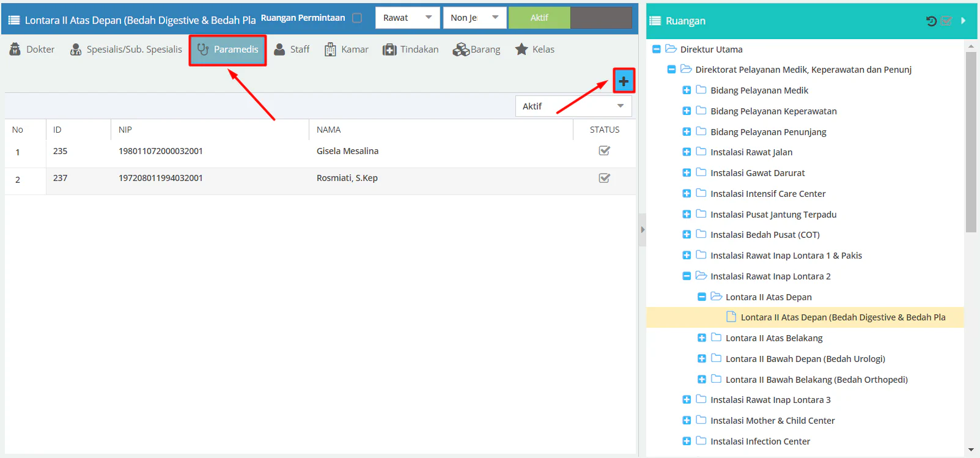The width and height of the screenshot is (980, 458).
Task: Select Instalasi Pusat Jantung Terpadu in the tree
Action: [x=773, y=215]
